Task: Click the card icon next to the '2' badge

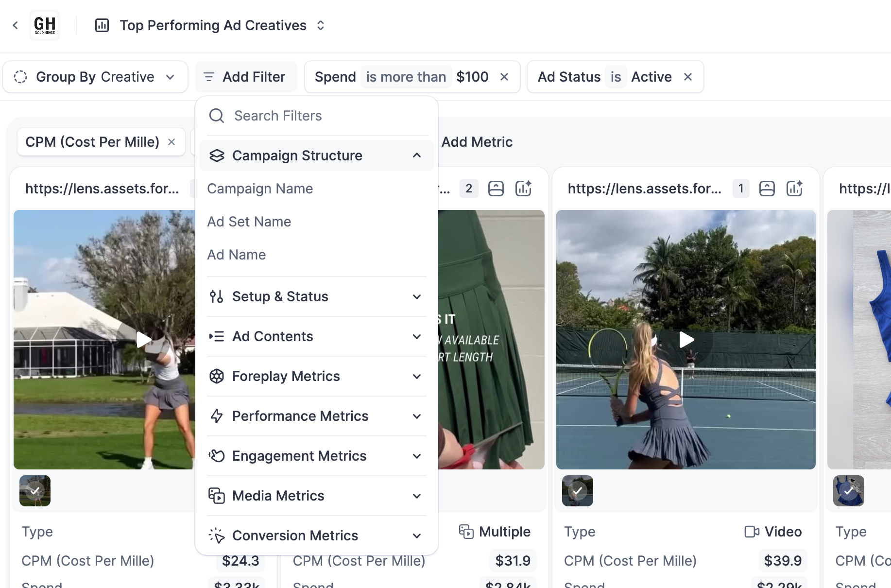Action: click(496, 189)
